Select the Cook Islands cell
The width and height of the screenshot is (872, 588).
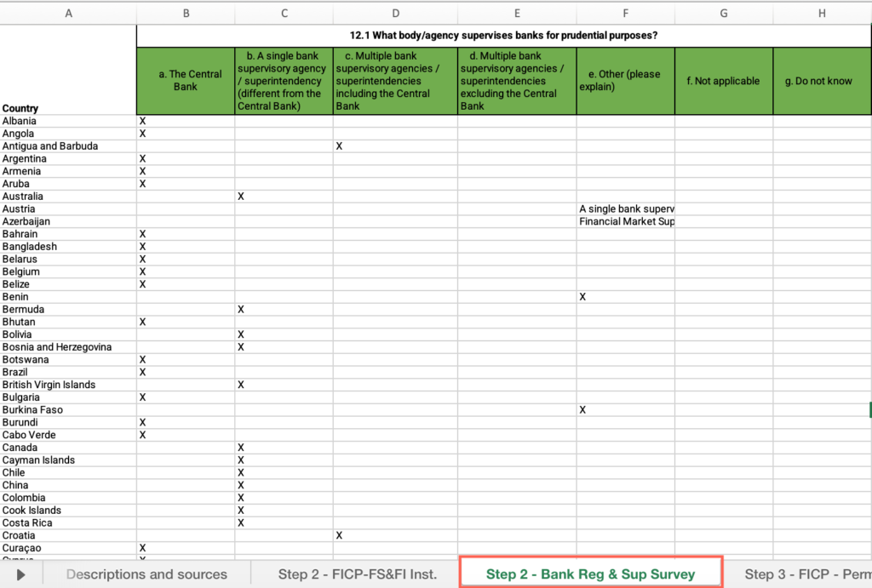pos(68,511)
